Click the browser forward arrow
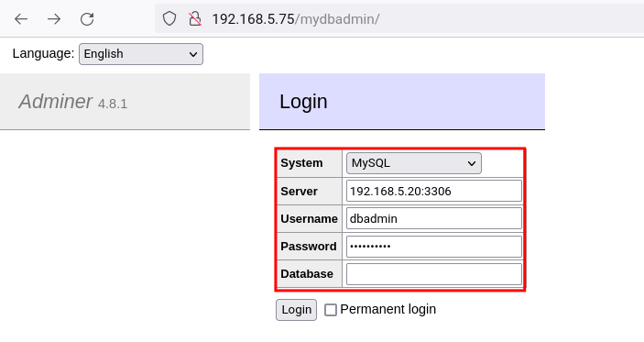Image resolution: width=644 pixels, height=342 pixels. pyautogui.click(x=54, y=19)
